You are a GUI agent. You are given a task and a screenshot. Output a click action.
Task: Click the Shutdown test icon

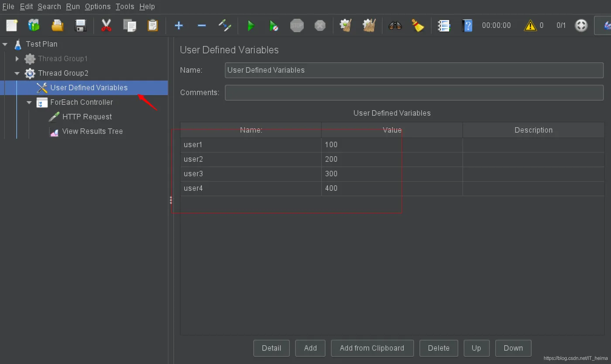click(x=320, y=26)
